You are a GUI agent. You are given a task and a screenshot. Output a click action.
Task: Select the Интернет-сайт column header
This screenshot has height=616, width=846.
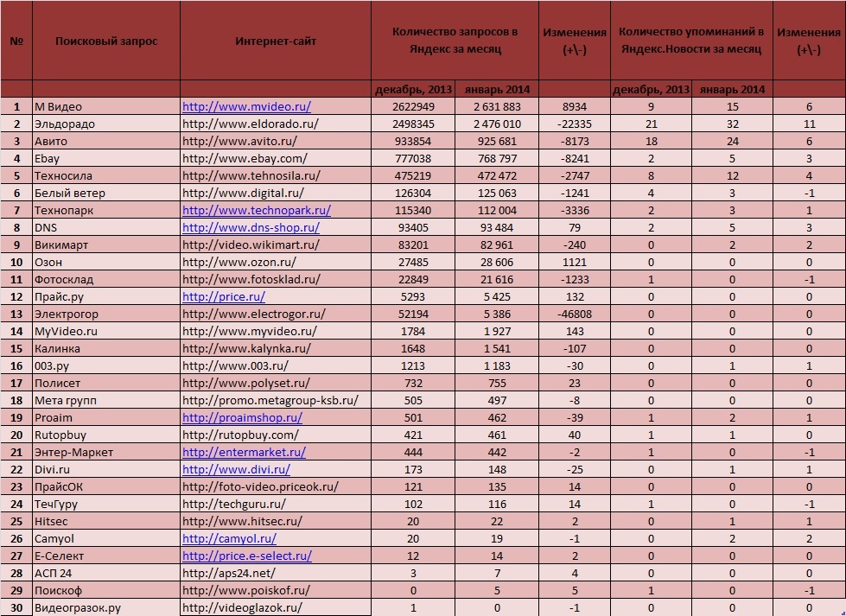tap(276, 41)
